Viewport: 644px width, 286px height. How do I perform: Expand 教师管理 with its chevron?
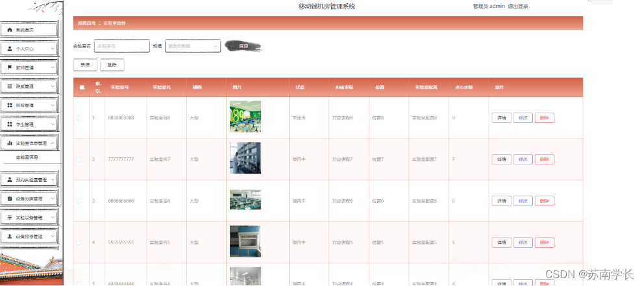(53, 68)
